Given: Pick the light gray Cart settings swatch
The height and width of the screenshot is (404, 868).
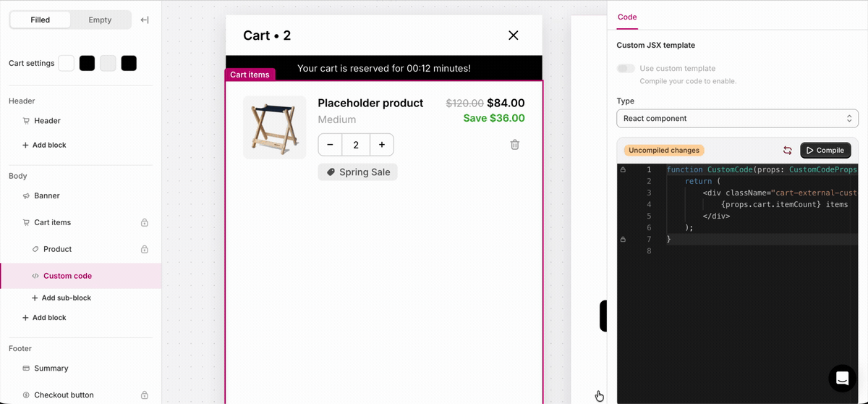Looking at the screenshot, I should 108,63.
